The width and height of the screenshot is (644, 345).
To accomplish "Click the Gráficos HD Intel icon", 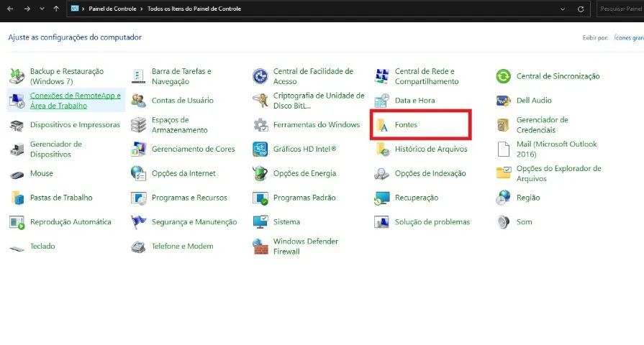I will tap(260, 149).
